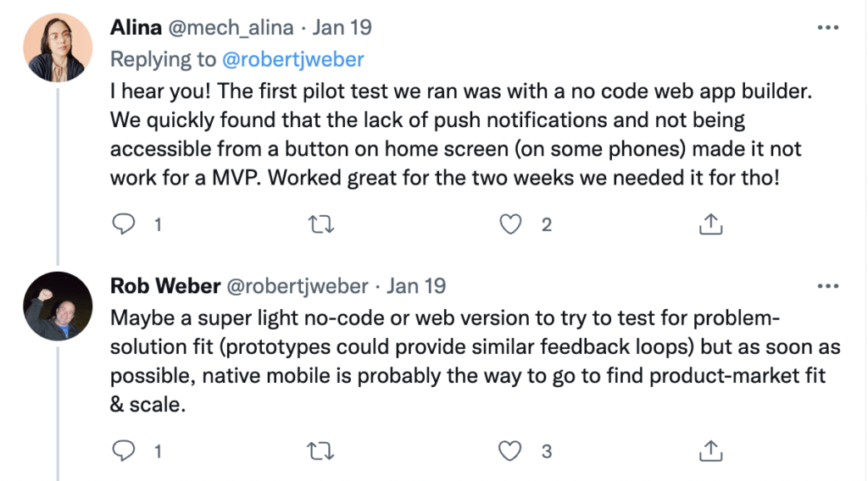Reply to Rob Weber's tweet

pyautogui.click(x=124, y=451)
